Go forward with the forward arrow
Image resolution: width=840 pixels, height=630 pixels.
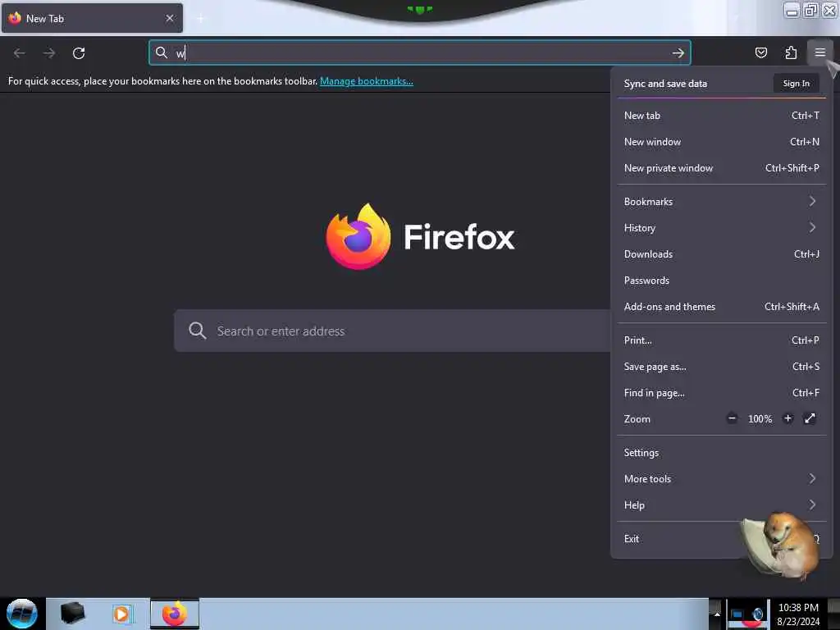pyautogui.click(x=49, y=53)
